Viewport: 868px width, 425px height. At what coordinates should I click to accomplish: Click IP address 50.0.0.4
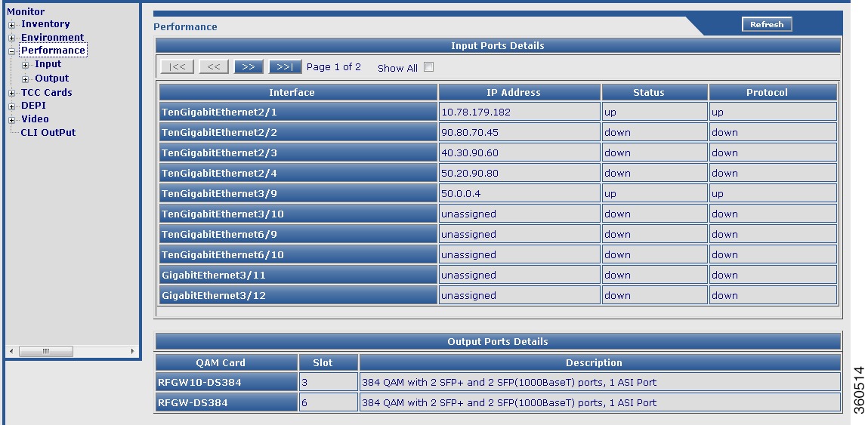(x=461, y=194)
